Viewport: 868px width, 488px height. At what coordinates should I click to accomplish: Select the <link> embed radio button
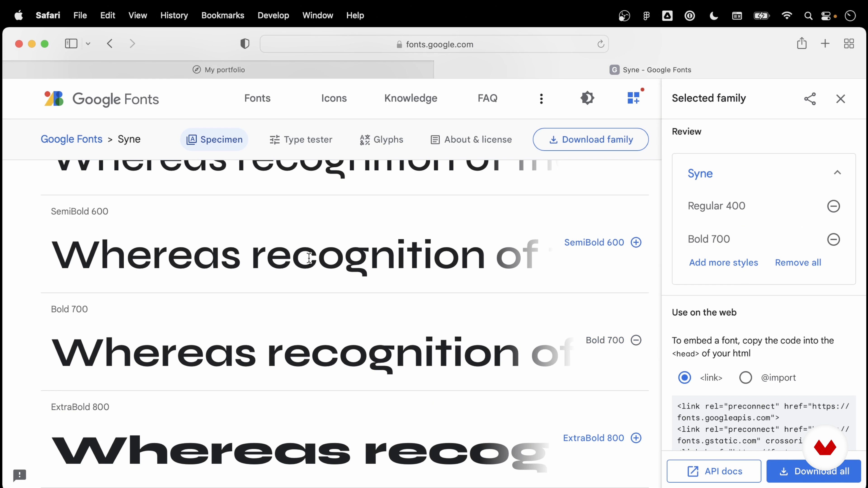tap(684, 378)
